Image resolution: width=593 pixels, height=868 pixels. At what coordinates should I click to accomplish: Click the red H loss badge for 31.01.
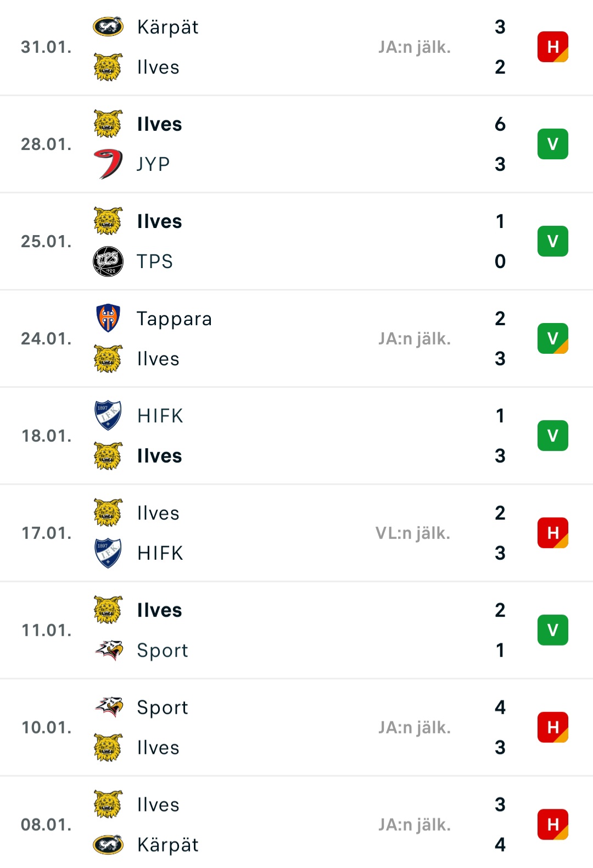[552, 47]
